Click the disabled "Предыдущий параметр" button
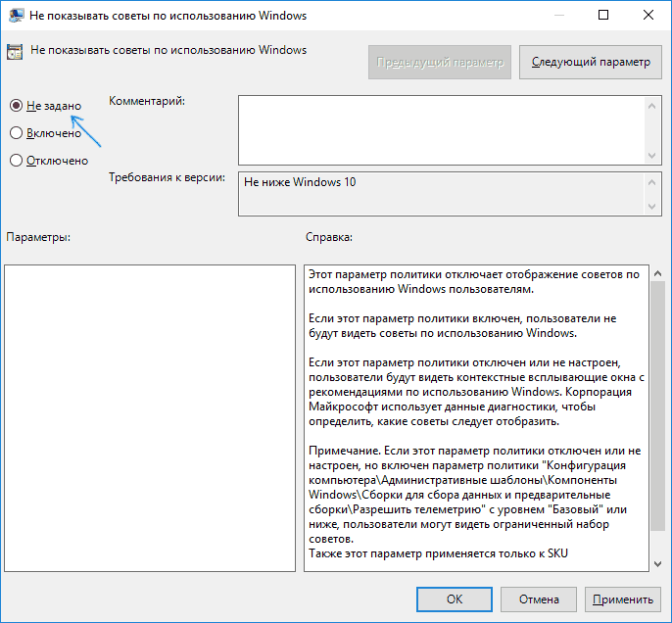The width and height of the screenshot is (672, 623). 440,62
